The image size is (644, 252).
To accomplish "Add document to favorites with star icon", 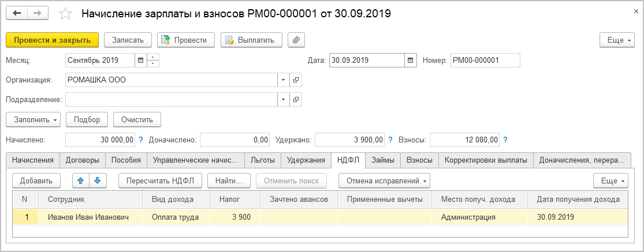I will click(66, 13).
